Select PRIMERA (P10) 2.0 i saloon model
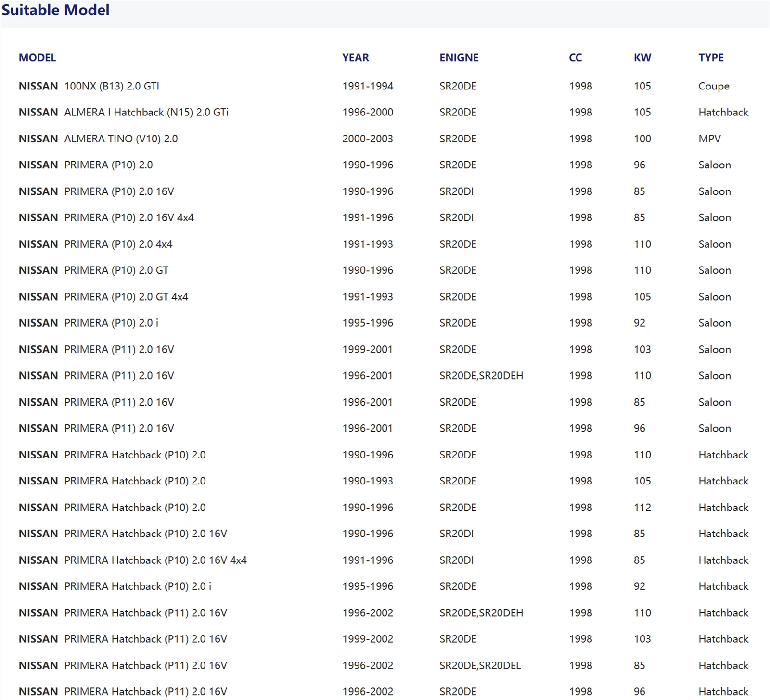Screen dimensions: 770x700 (x=111, y=323)
